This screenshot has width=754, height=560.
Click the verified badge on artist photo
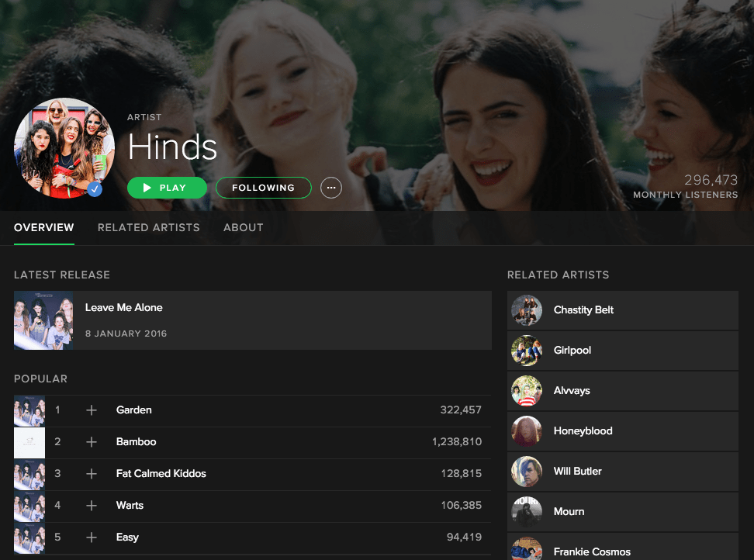(x=95, y=189)
